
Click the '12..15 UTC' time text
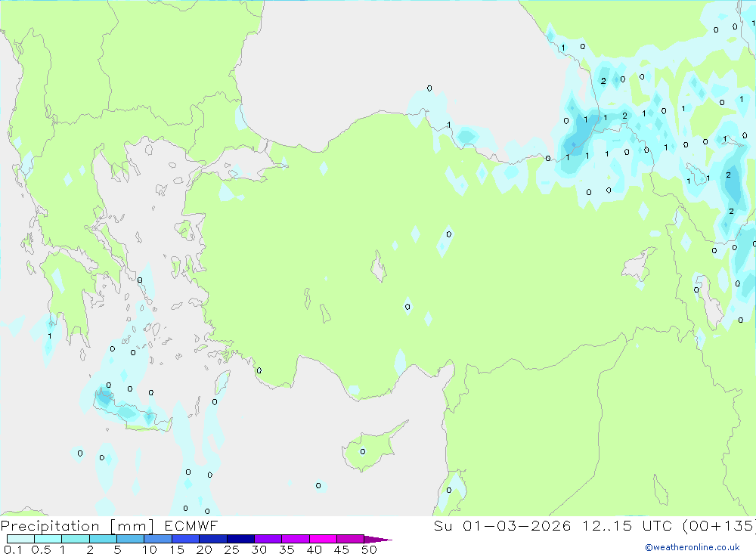coord(627,525)
